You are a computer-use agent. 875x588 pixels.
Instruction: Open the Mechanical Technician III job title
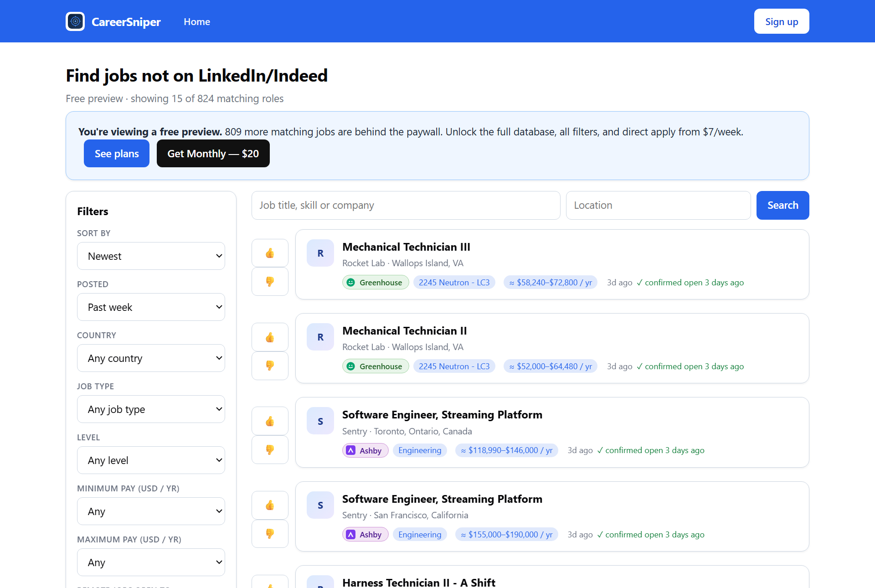pyautogui.click(x=406, y=247)
